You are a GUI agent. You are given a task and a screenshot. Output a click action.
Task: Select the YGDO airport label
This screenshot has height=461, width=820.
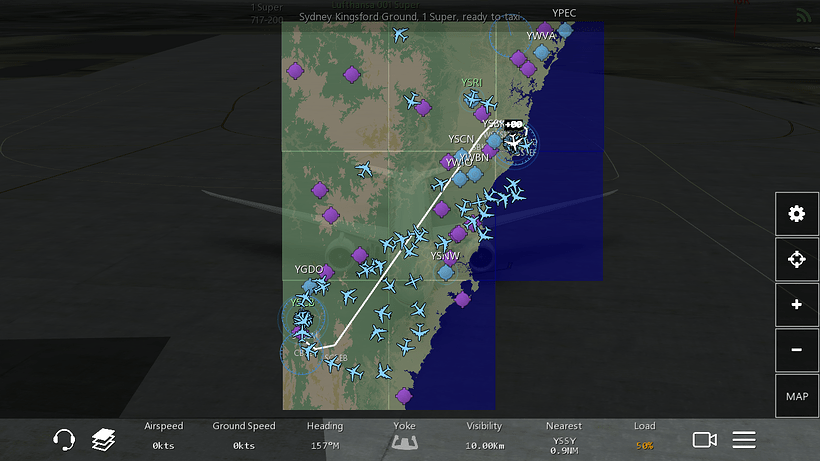[x=309, y=269]
